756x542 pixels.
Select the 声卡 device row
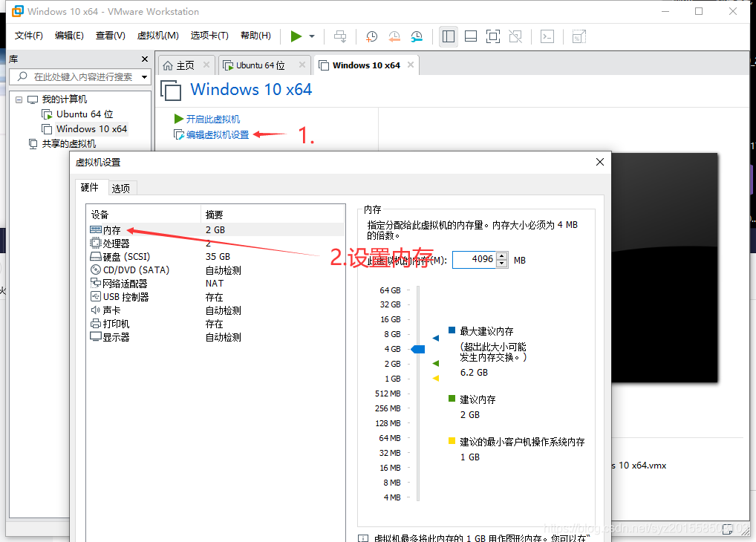[x=215, y=310]
